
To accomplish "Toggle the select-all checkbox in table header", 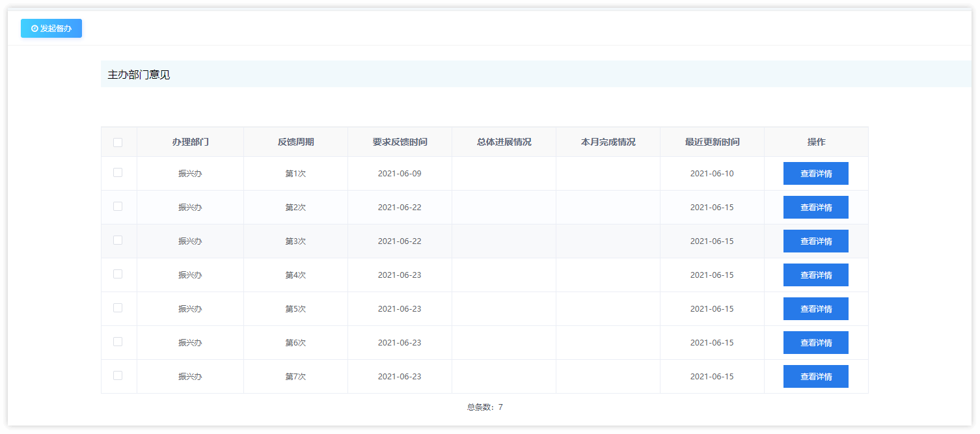I will click(118, 141).
